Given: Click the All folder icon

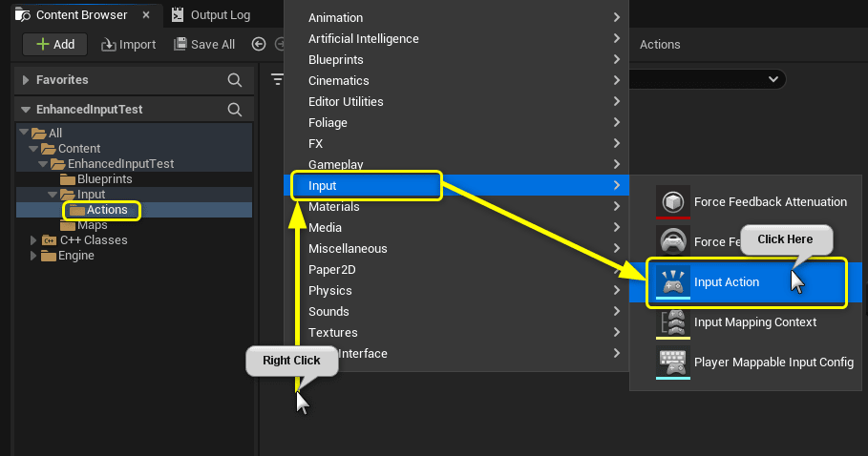Looking at the screenshot, I should [x=39, y=134].
